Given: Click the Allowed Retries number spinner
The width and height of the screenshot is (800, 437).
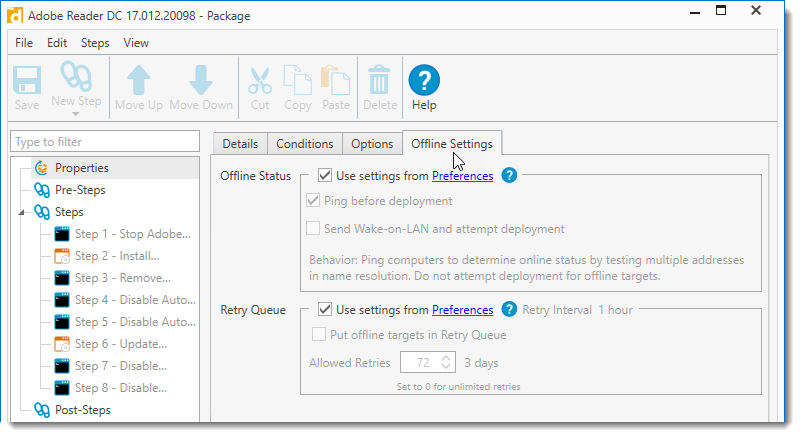Looking at the screenshot, I should [x=429, y=362].
